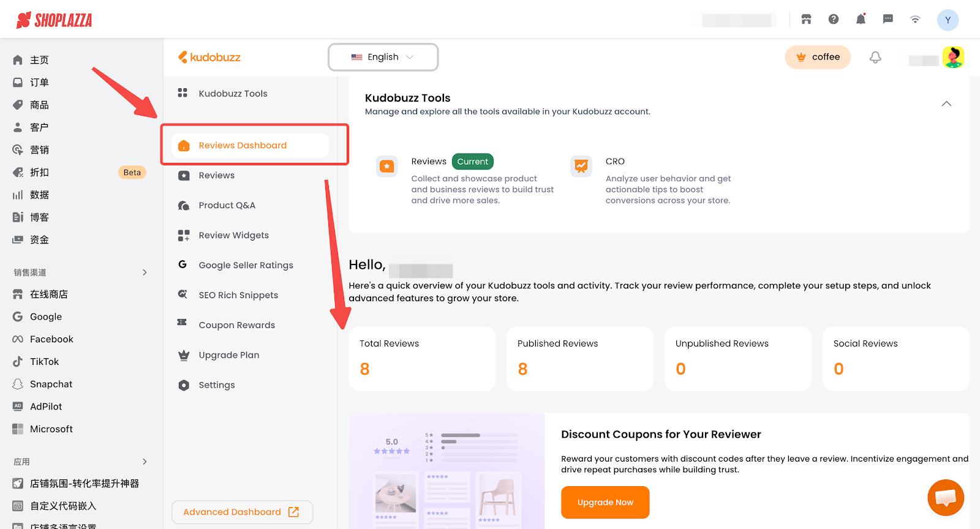Expand the 销售渠道 sales channels section

click(x=145, y=272)
